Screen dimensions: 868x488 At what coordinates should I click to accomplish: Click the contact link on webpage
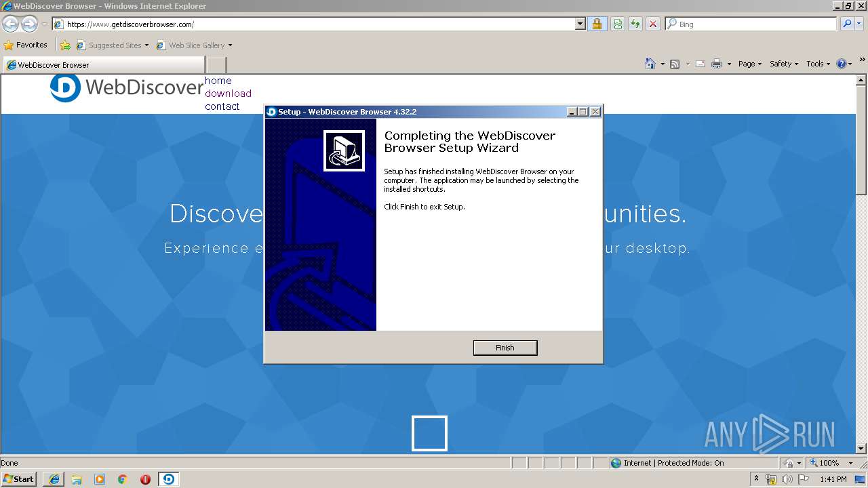pos(222,106)
